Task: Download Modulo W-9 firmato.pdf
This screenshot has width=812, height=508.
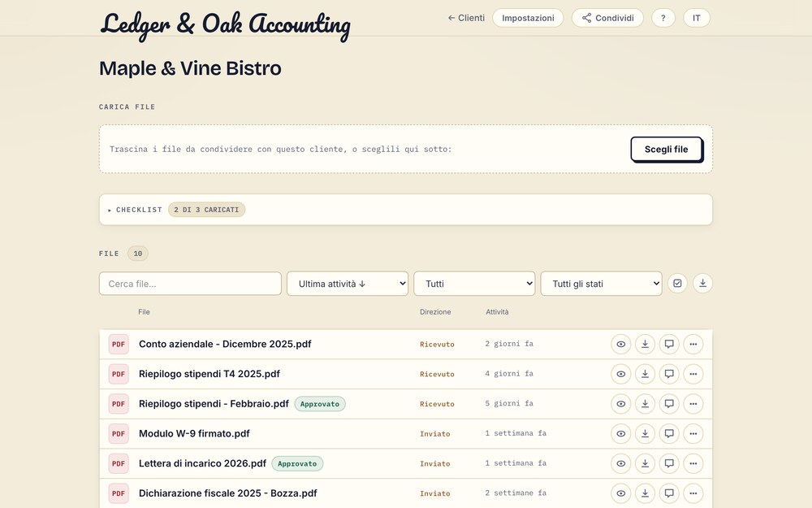Action: (x=645, y=433)
